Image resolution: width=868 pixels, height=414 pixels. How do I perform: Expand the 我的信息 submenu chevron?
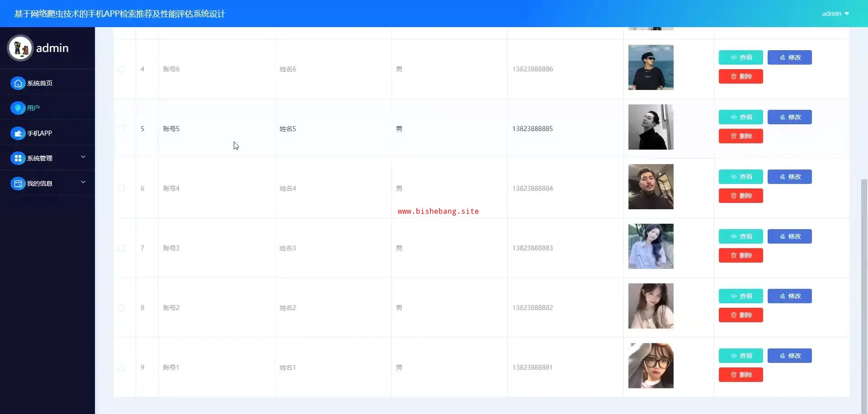click(83, 182)
